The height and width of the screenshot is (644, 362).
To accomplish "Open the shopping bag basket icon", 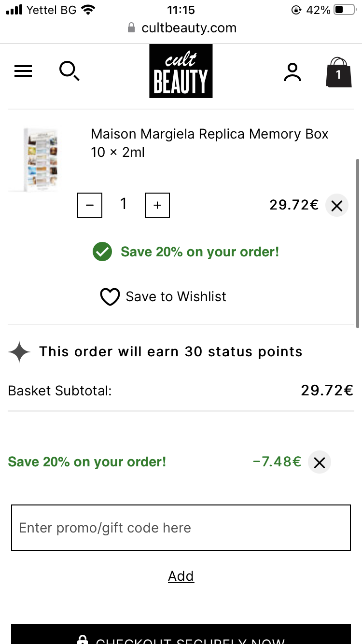I will tap(338, 73).
